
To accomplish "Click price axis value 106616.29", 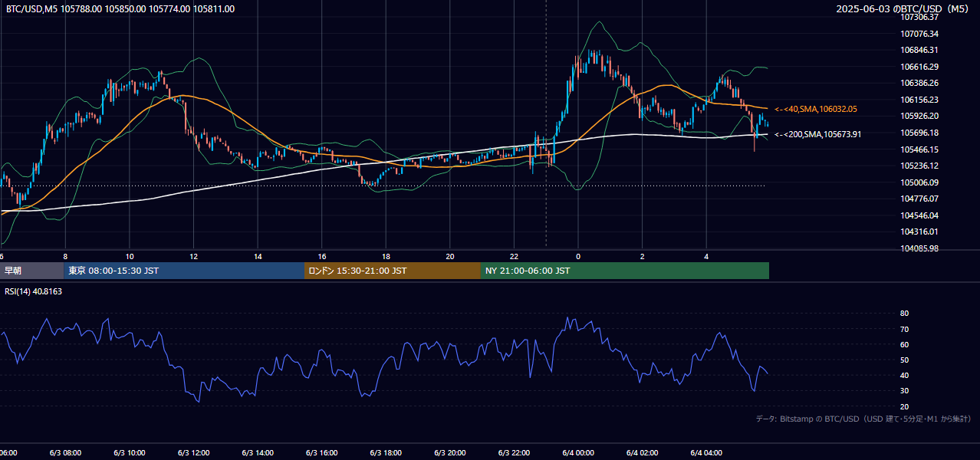I will tap(920, 67).
